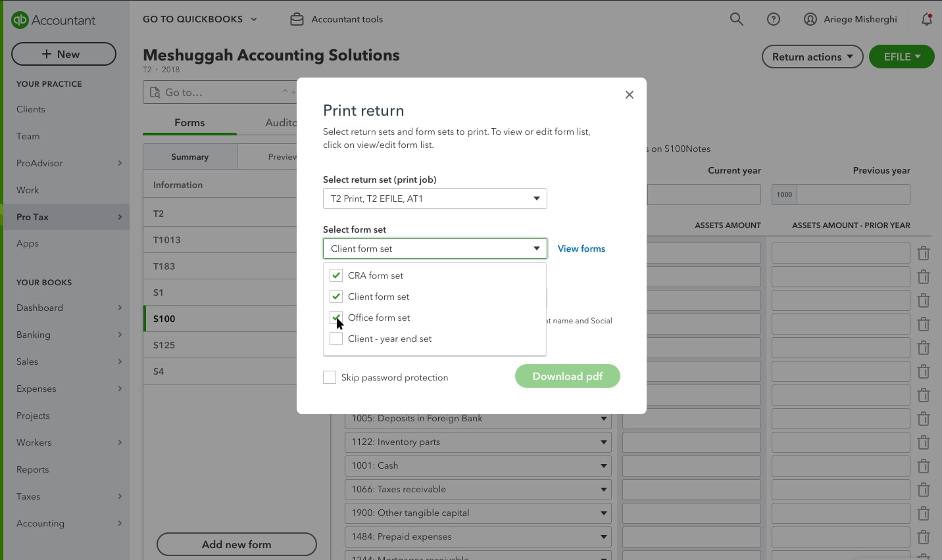This screenshot has width=942, height=560.
Task: Open the search magnifier icon
Action: click(736, 19)
